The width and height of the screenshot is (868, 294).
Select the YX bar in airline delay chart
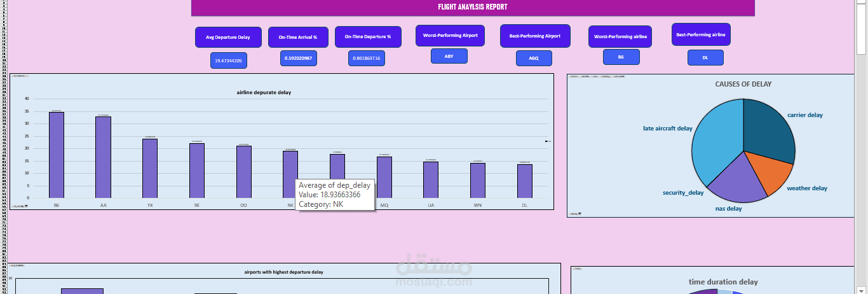coord(150,168)
